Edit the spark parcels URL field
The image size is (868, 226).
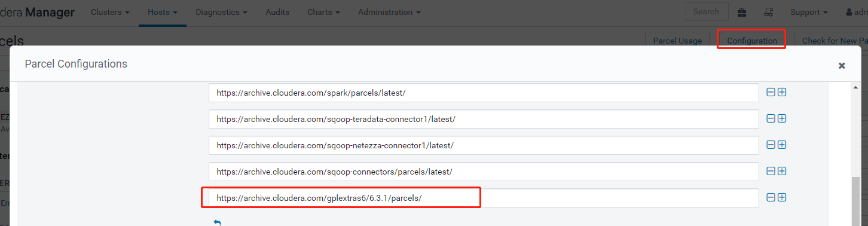coord(484,93)
